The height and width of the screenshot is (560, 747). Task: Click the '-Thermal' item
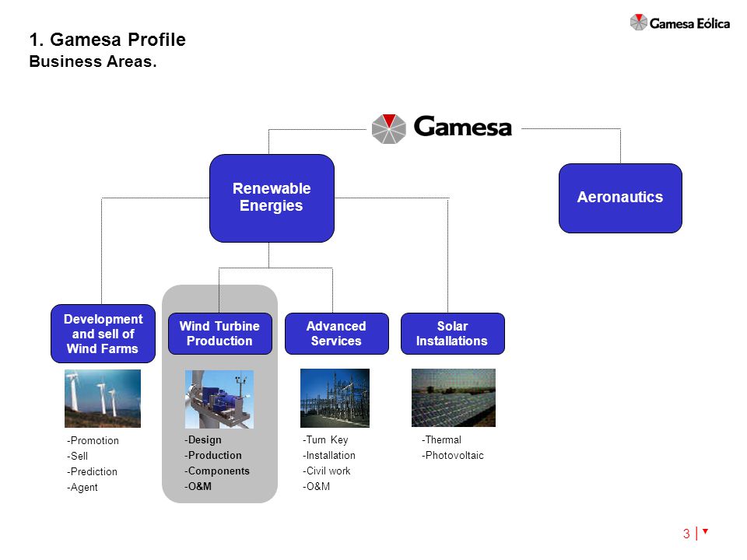click(441, 439)
